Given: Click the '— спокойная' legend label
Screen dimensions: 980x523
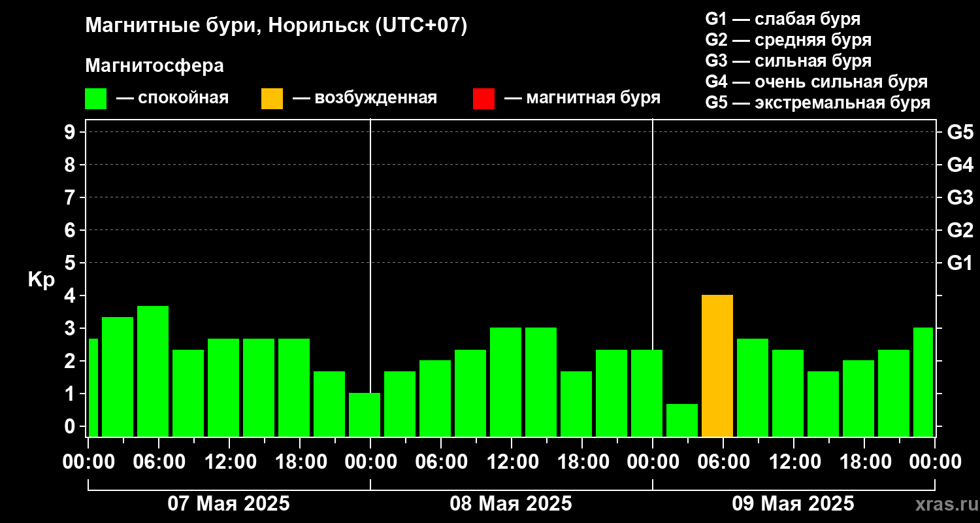Looking at the screenshot, I should pos(172,98).
